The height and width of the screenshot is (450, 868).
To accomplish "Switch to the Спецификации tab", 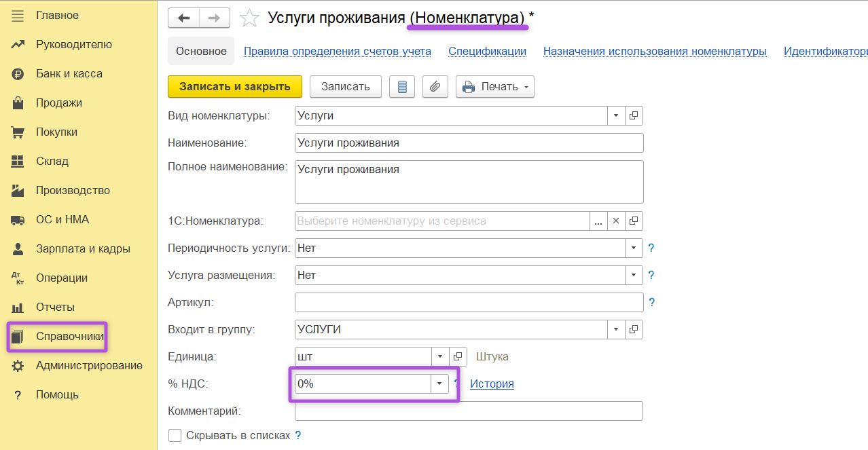I will point(488,52).
